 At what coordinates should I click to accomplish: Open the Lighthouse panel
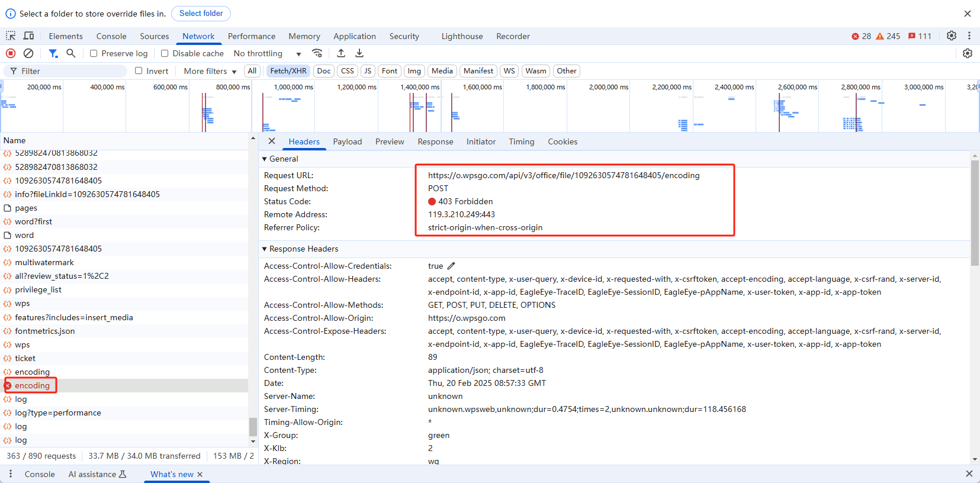[462, 36]
